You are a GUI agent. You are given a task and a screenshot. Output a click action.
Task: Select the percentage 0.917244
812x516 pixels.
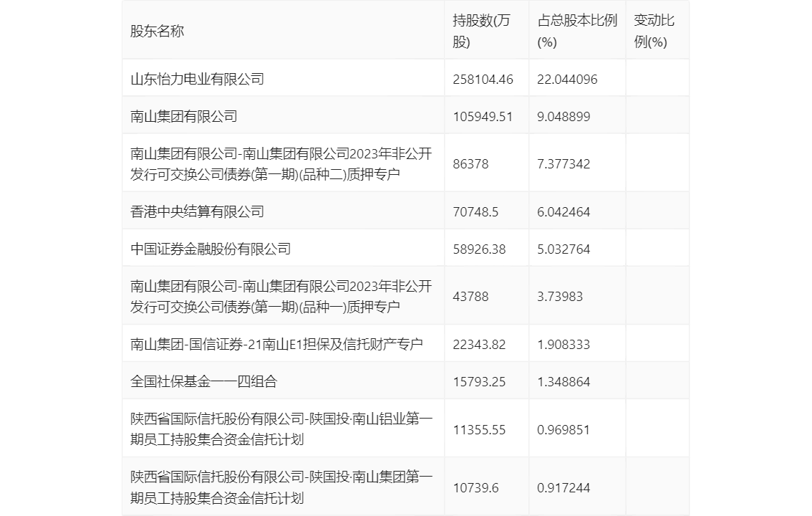click(x=564, y=487)
